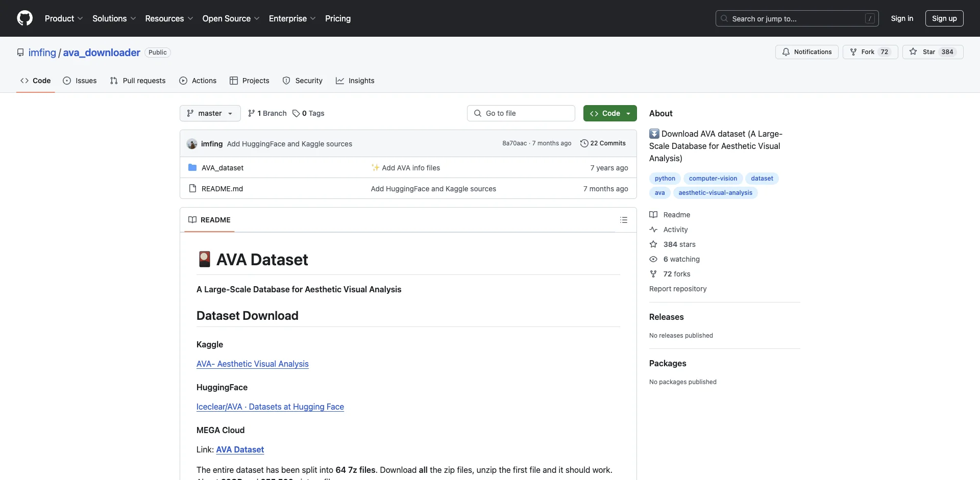
Task: Click the README.md file icon
Action: 192,188
